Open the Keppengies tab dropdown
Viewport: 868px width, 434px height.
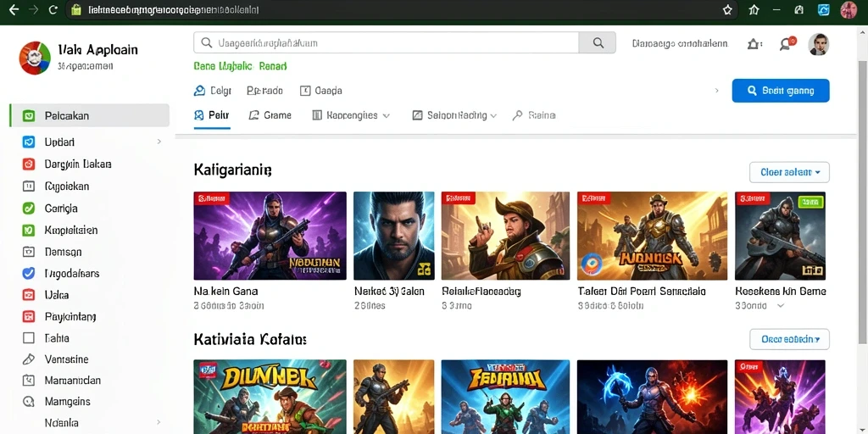click(x=351, y=115)
